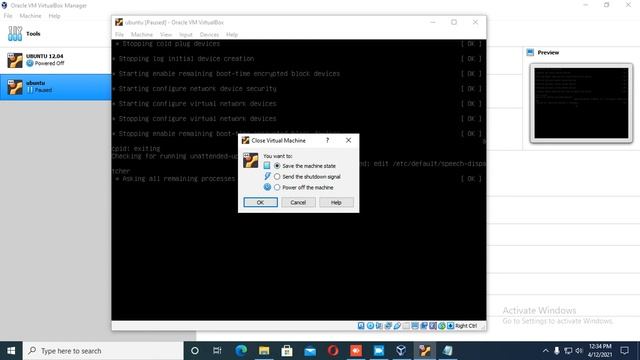The width and height of the screenshot is (640, 360).
Task: Click the VM preview thumbnail
Action: pos(581,103)
